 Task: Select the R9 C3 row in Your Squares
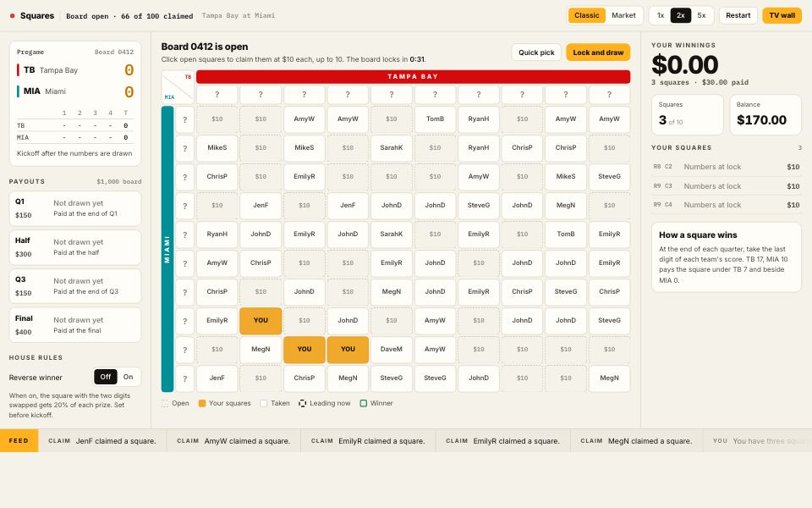click(x=726, y=186)
